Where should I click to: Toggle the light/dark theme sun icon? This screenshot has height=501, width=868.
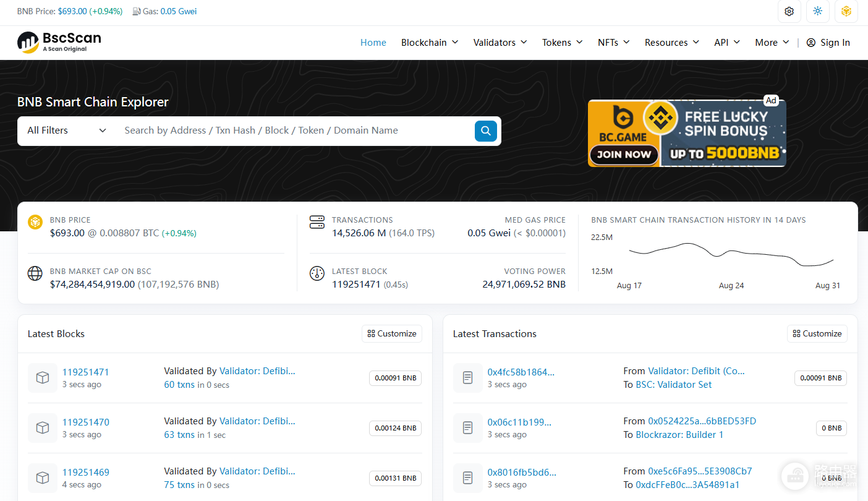818,11
